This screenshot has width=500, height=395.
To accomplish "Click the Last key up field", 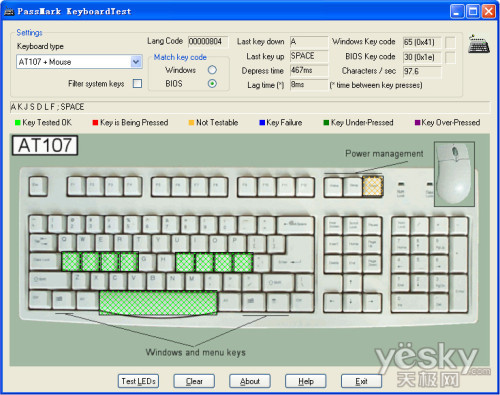I will click(x=309, y=56).
